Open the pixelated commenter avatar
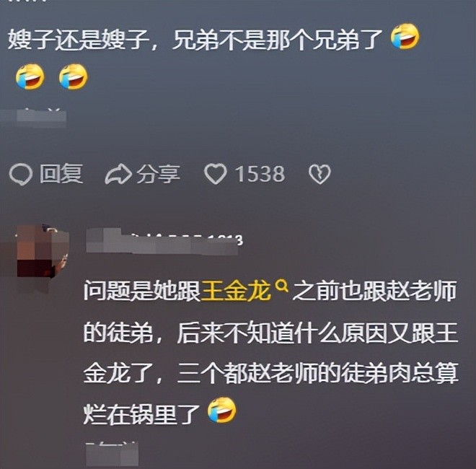The width and height of the screenshot is (476, 469). tap(42, 251)
